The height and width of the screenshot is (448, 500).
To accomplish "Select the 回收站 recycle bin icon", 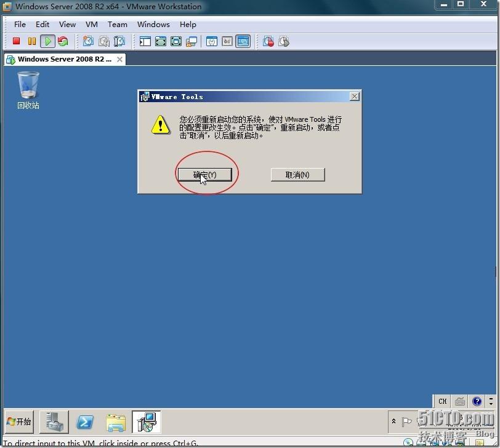I will pyautogui.click(x=28, y=90).
